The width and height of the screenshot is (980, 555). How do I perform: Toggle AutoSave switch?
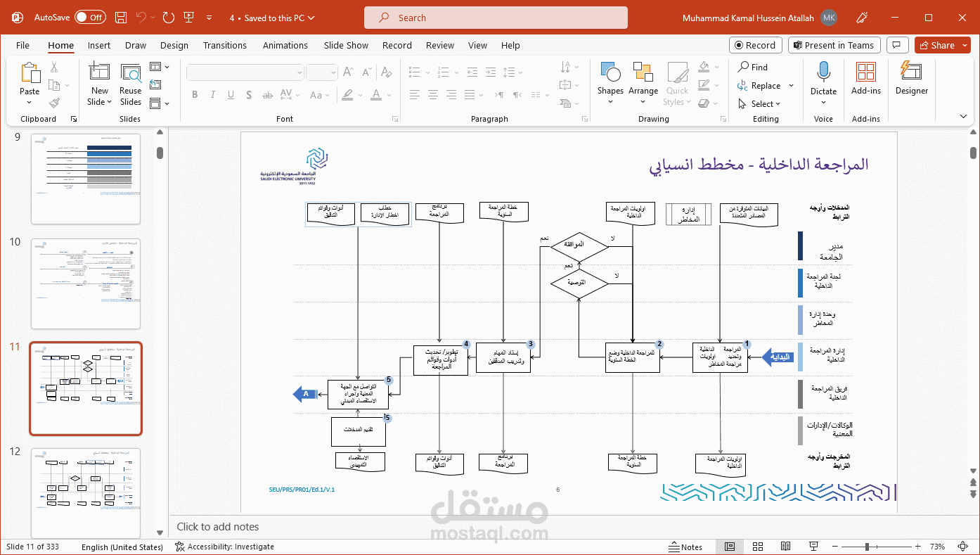pyautogui.click(x=90, y=18)
